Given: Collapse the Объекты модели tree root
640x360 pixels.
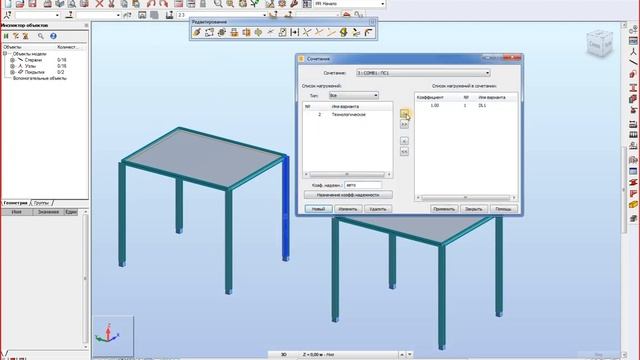Looking at the screenshot, I should (5, 54).
